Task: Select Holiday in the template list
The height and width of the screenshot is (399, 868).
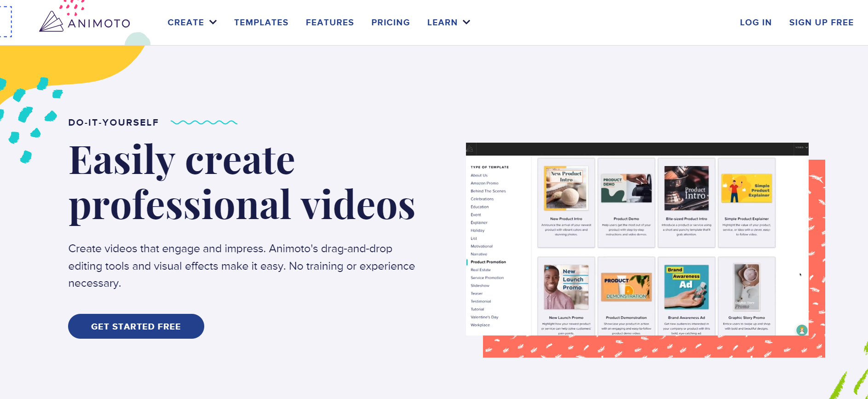Action: [477, 230]
